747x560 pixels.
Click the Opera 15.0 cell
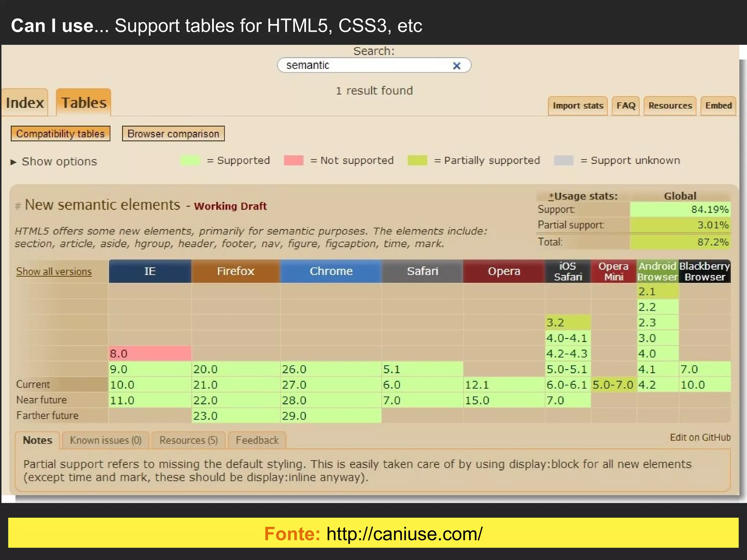click(504, 400)
